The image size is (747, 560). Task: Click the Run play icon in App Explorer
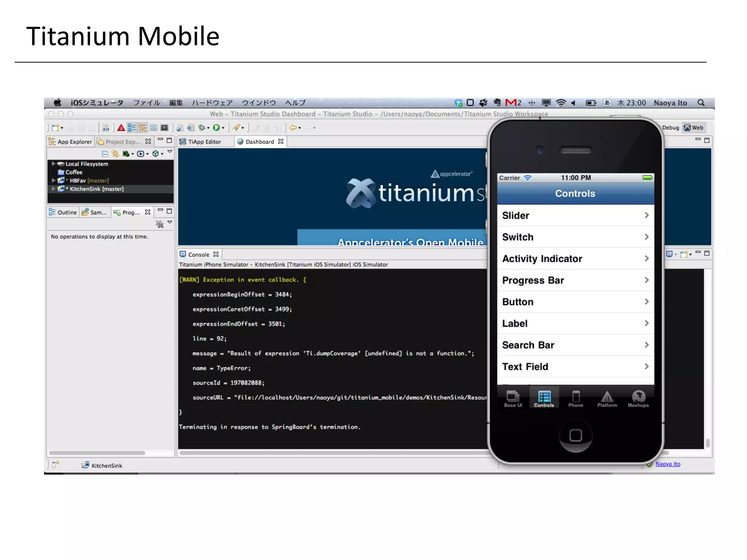tap(140, 154)
